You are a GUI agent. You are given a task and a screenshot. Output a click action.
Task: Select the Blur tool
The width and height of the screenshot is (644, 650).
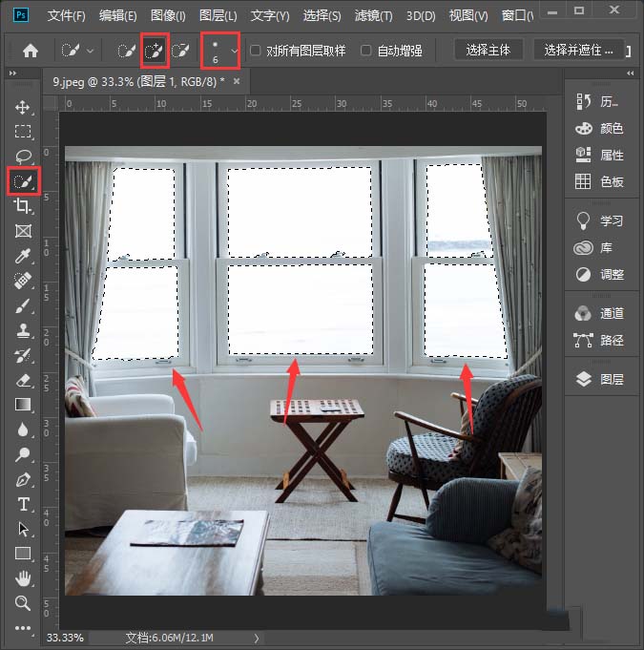22,430
